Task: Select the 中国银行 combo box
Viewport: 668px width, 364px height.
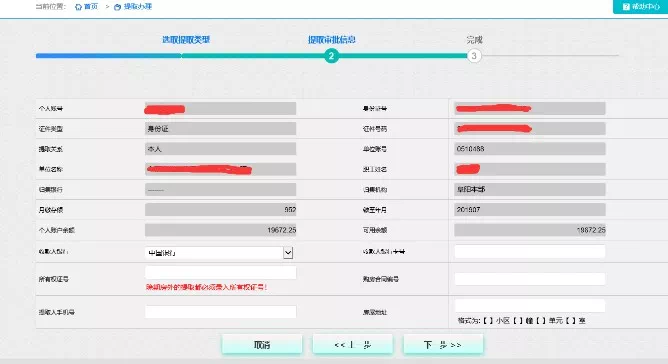Action: click(x=219, y=253)
